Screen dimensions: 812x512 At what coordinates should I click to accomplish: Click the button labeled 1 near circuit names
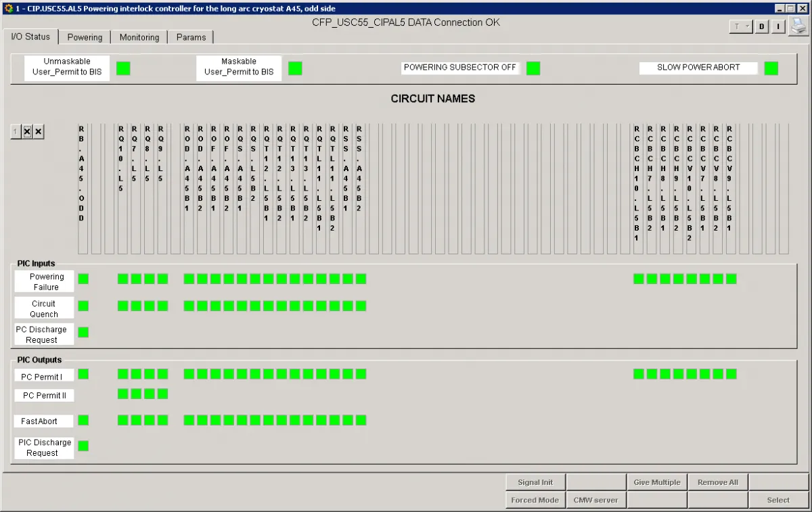(x=16, y=132)
